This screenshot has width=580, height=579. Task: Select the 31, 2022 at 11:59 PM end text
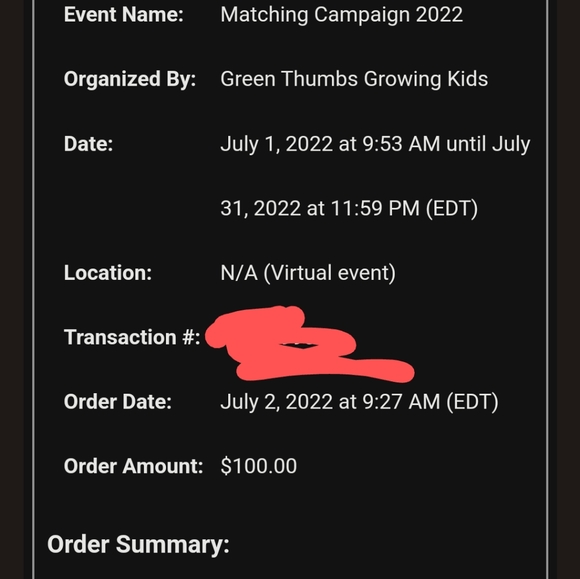tap(320, 208)
